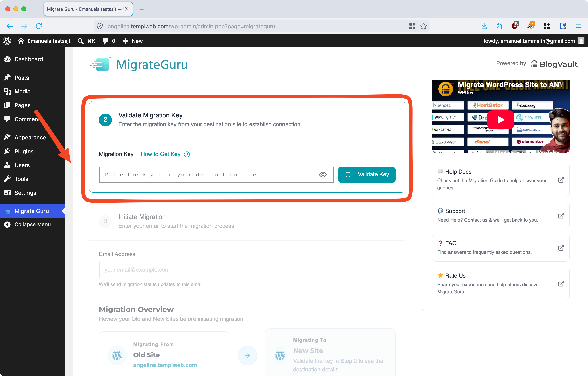The width and height of the screenshot is (588, 376).
Task: Click the How to Get Key link
Action: (x=160, y=154)
